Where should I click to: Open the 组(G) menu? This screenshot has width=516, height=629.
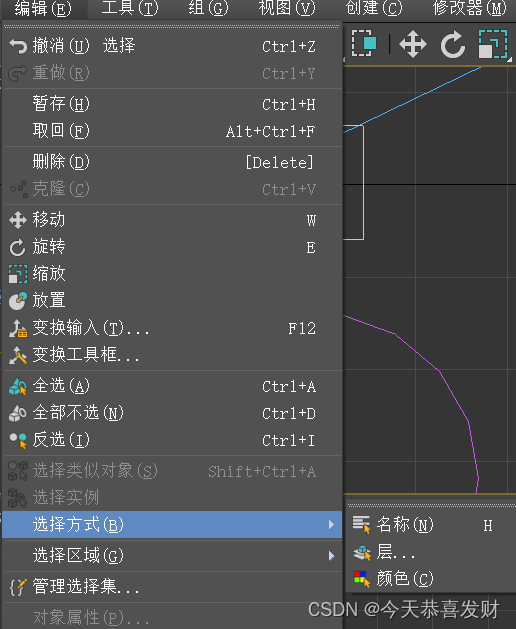tap(208, 9)
